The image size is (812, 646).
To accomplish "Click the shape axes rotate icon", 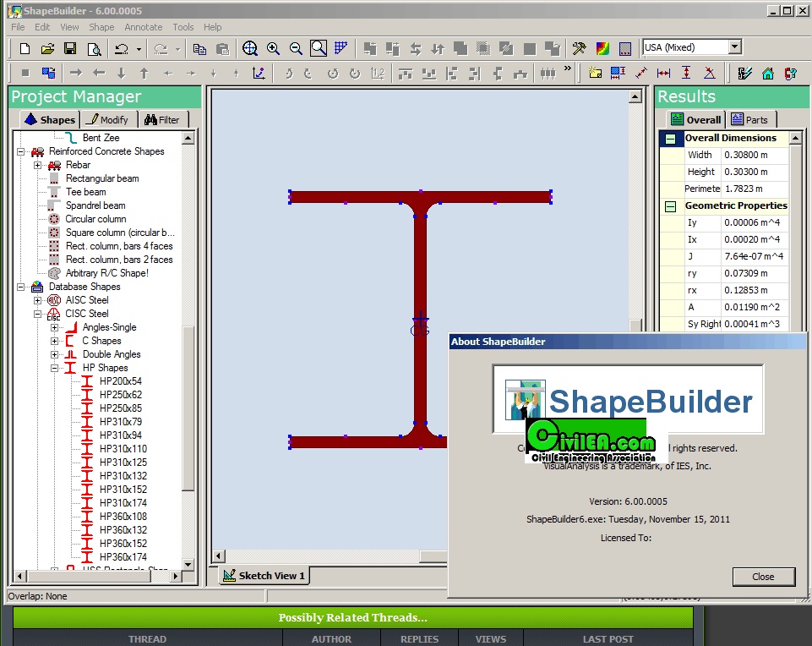I will (x=259, y=74).
